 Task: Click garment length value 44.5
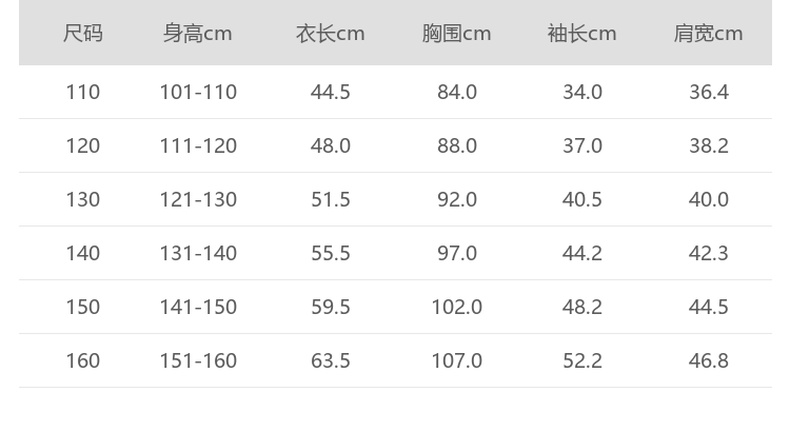[x=330, y=92]
